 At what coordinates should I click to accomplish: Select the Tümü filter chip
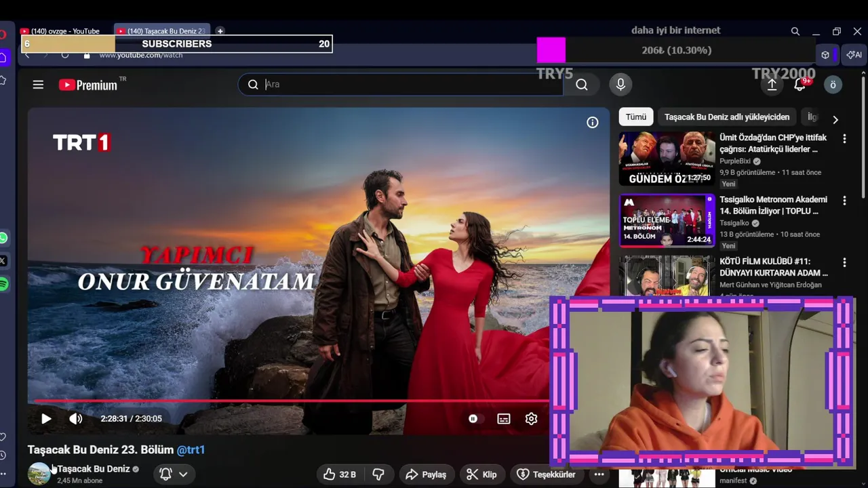pyautogui.click(x=636, y=117)
